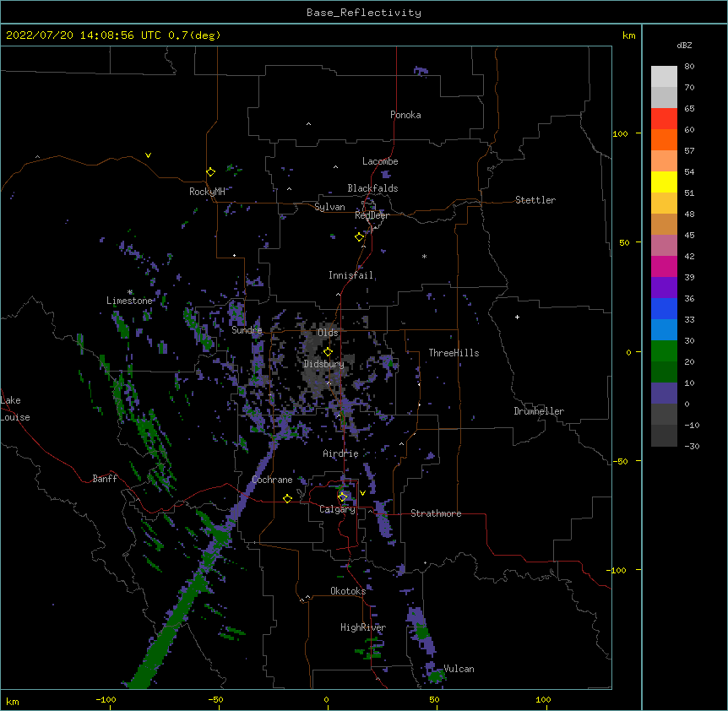Image resolution: width=728 pixels, height=711 pixels.
Task: Click the purple 36–39 dBZ legend swatch
Action: pos(664,288)
